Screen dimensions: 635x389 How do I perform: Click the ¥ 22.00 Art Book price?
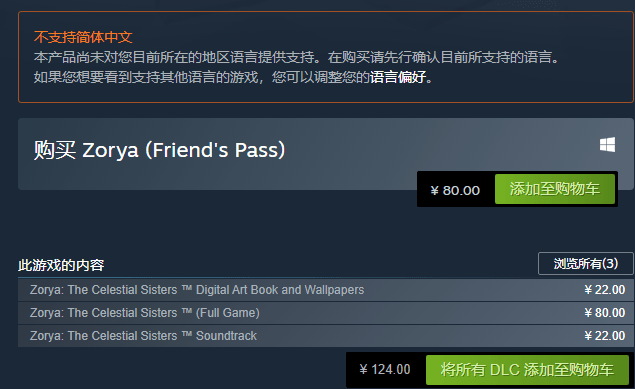click(x=605, y=290)
